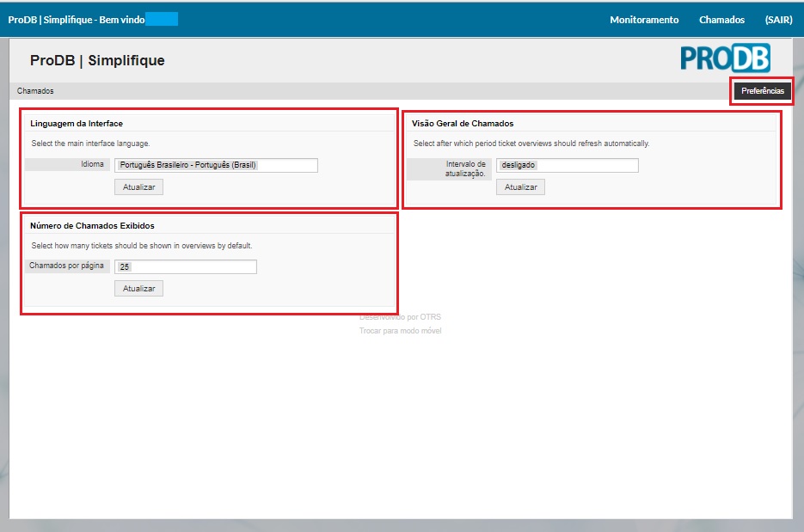Click the ProDB | Simplifique - Bem vindo header title

(x=77, y=20)
